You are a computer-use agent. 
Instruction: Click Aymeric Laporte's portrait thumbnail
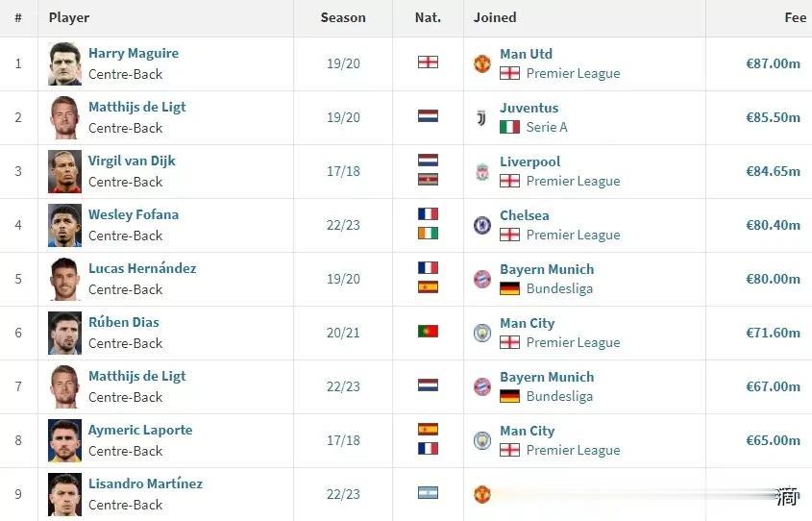64,440
